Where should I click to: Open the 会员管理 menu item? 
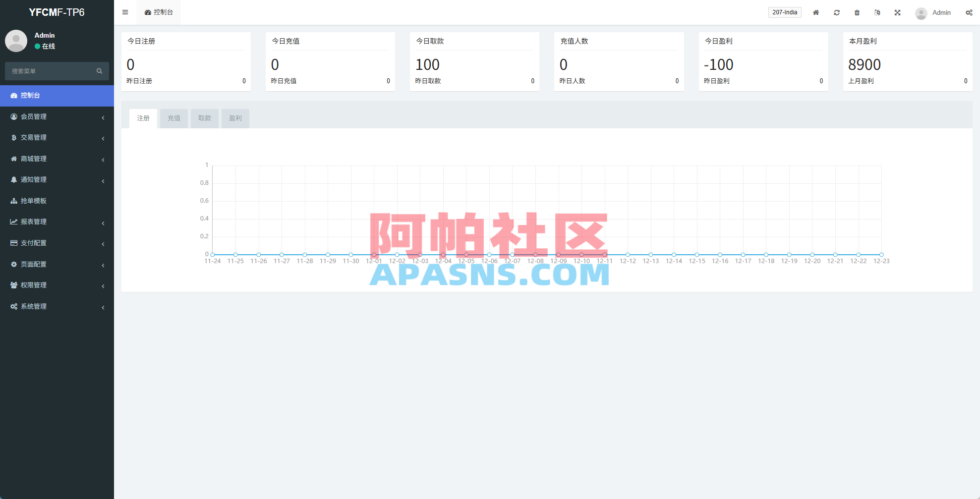[57, 117]
